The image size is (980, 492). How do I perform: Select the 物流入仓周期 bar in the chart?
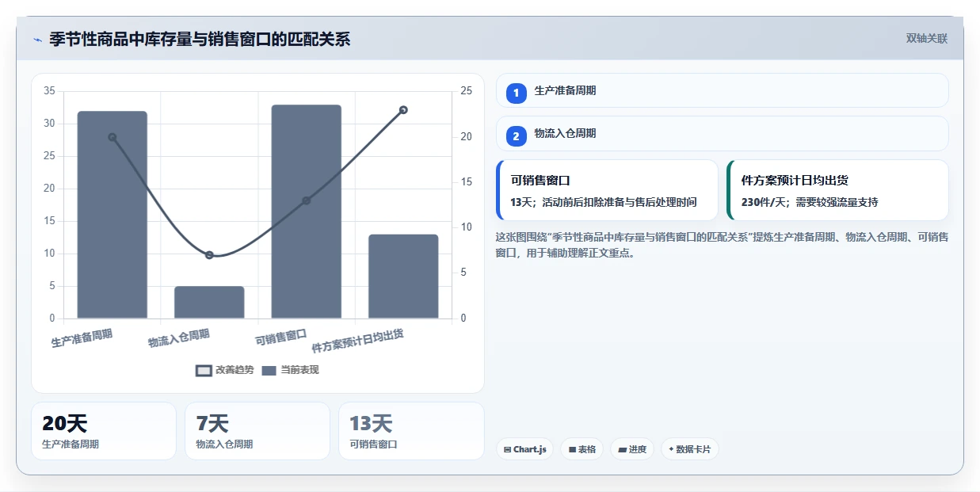pos(209,303)
